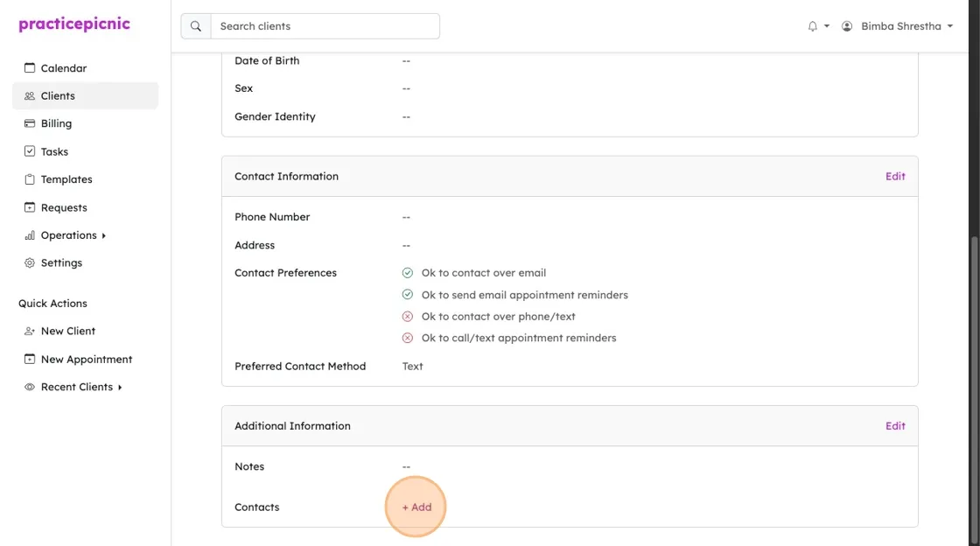Screen dimensions: 980x546
Task: Open Billing card icon
Action: coord(30,123)
